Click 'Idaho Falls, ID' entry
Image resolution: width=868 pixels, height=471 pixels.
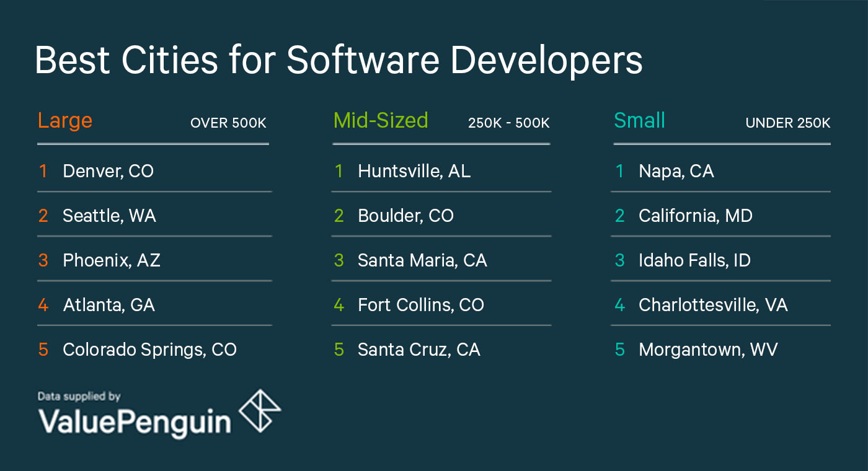[695, 260]
